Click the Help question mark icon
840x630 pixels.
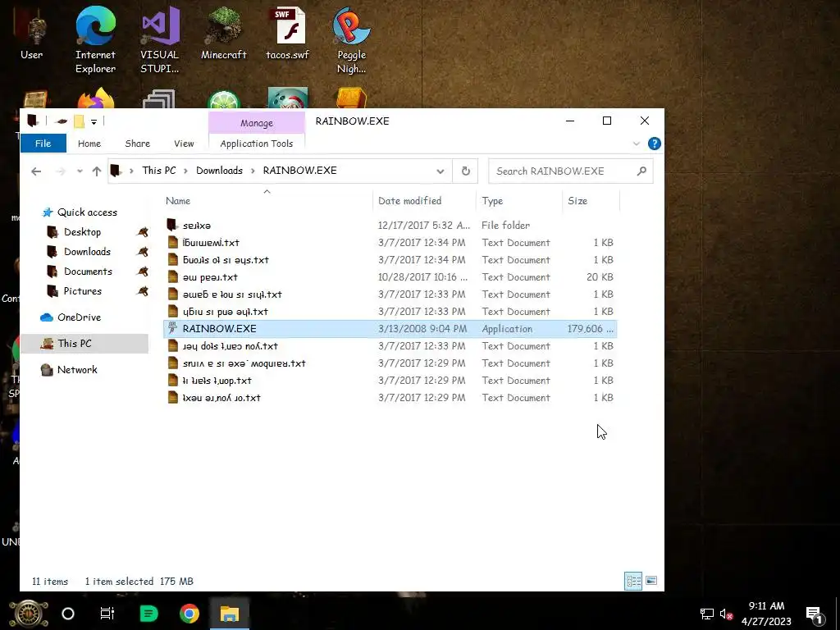(x=654, y=144)
